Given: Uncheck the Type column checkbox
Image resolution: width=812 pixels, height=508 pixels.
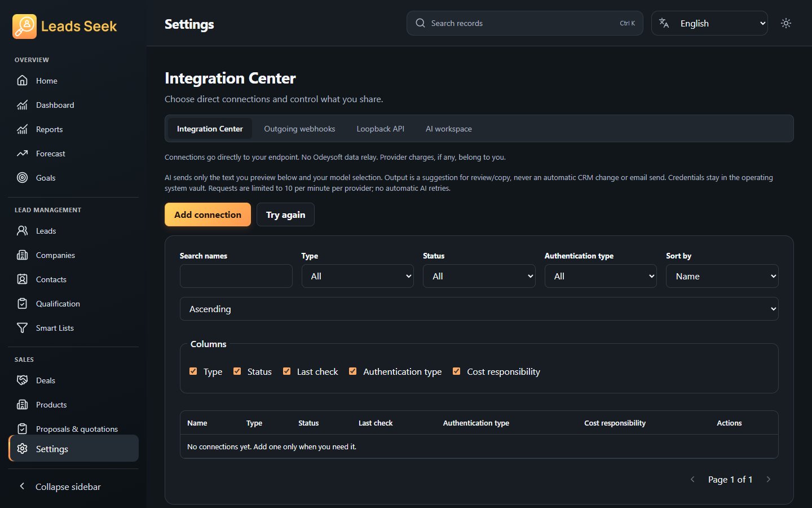Looking at the screenshot, I should pos(193,371).
